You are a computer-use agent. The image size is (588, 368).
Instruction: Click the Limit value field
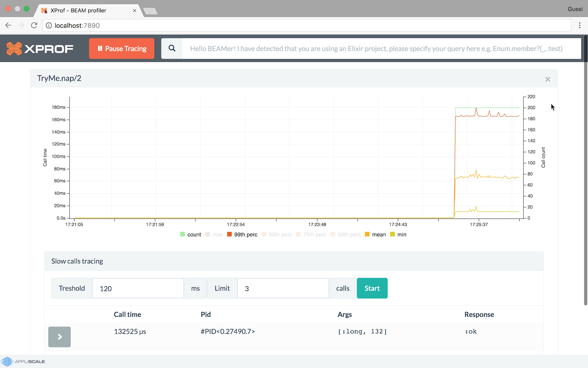[283, 288]
